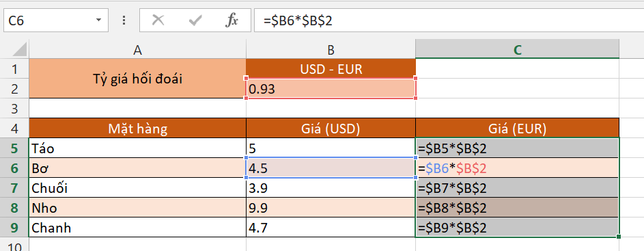Click the Mặt hàng header cell
This screenshot has width=644, height=251.
click(137, 129)
